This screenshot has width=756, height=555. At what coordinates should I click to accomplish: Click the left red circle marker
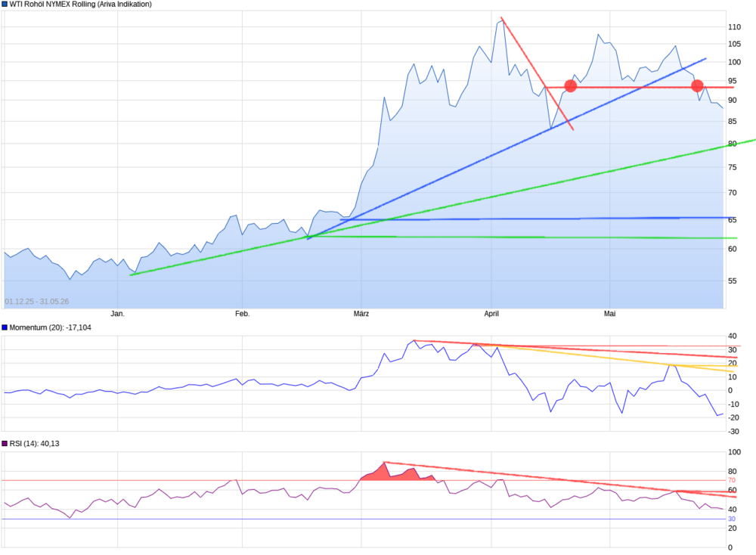click(570, 86)
